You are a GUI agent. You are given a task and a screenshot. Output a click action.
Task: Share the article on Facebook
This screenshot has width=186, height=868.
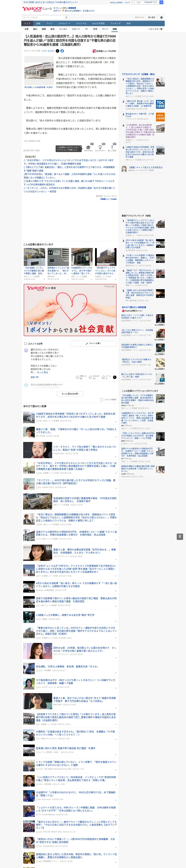tap(62, 51)
